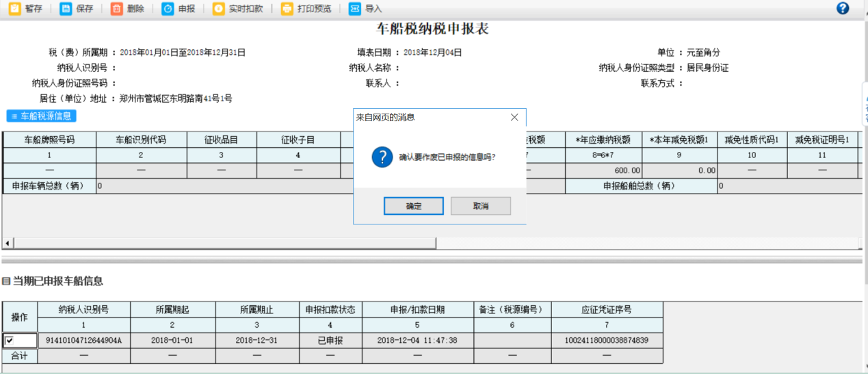Click the *本年减免税额1 column header

679,140
